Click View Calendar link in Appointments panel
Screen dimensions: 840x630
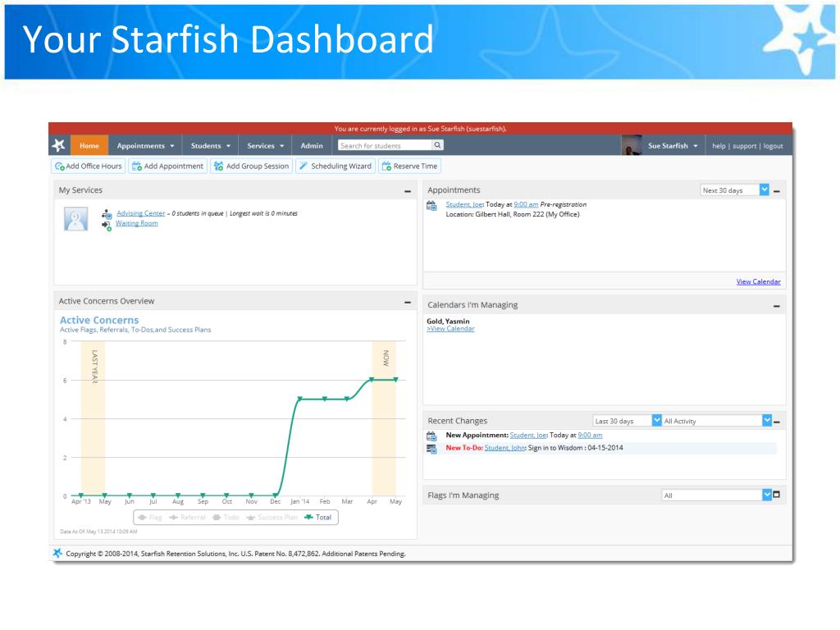[x=758, y=282]
